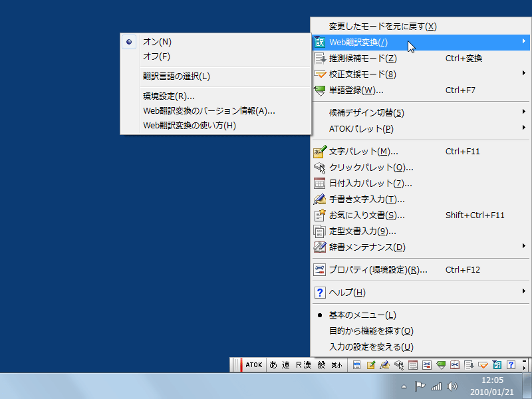Toggle prediction candidate mode icon on toolbar
Screen dimensions: 532x399
469,365
